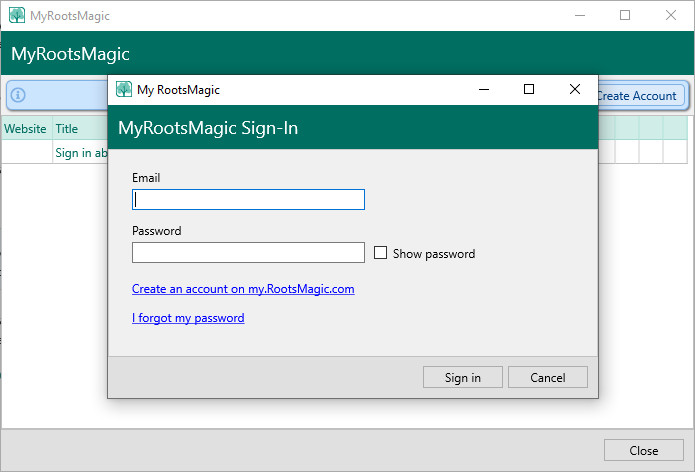Image resolution: width=695 pixels, height=472 pixels.
Task: Select the Title column header
Action: pyautogui.click(x=67, y=129)
